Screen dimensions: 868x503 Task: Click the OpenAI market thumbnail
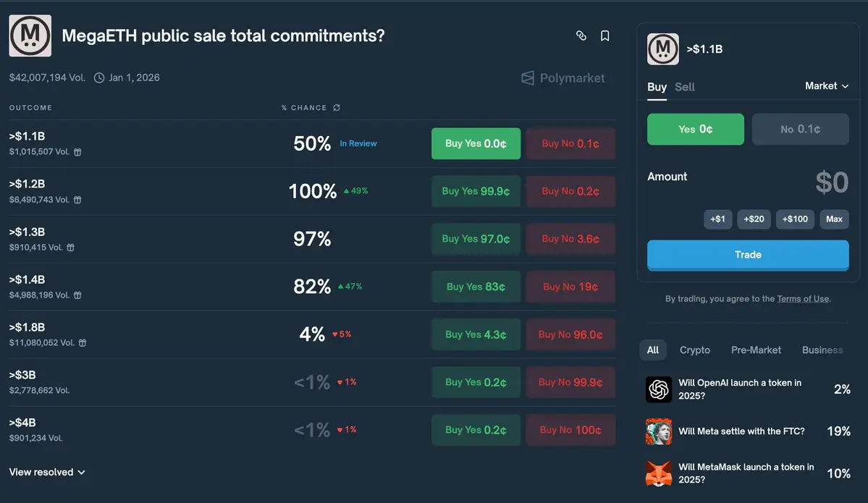[659, 389]
